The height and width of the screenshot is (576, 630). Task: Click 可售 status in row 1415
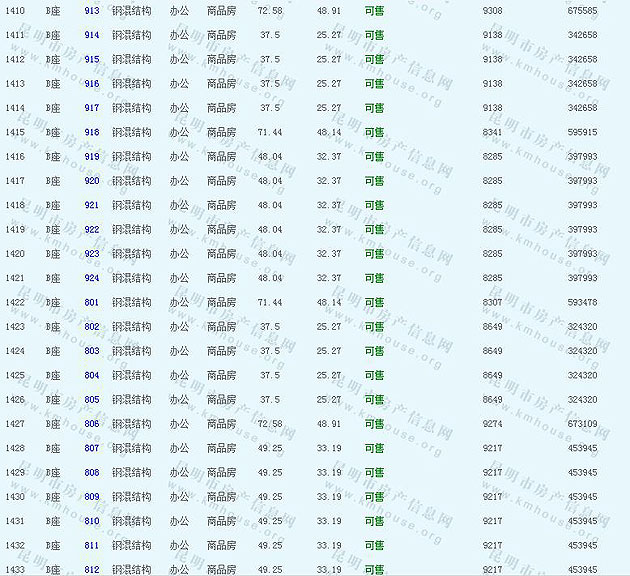point(374,132)
